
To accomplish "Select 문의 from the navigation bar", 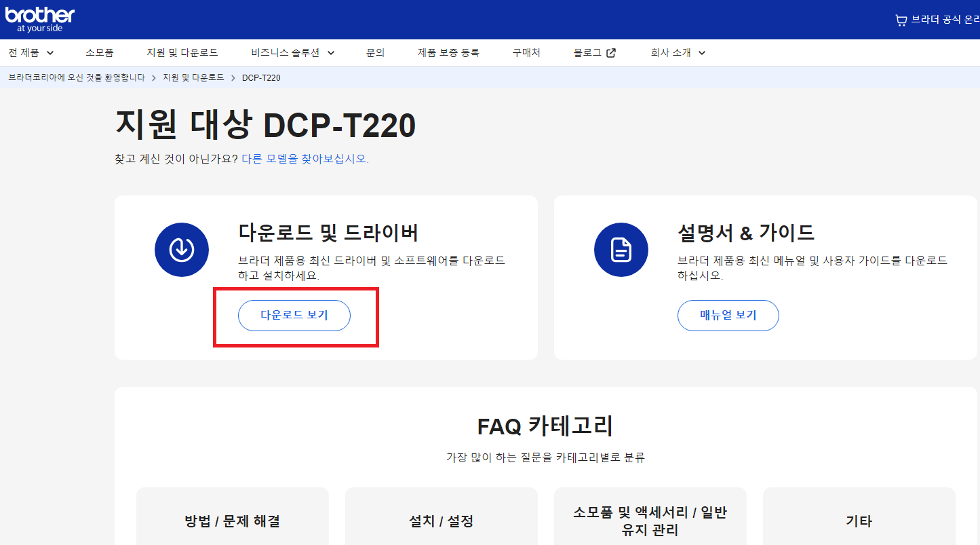I will (375, 52).
